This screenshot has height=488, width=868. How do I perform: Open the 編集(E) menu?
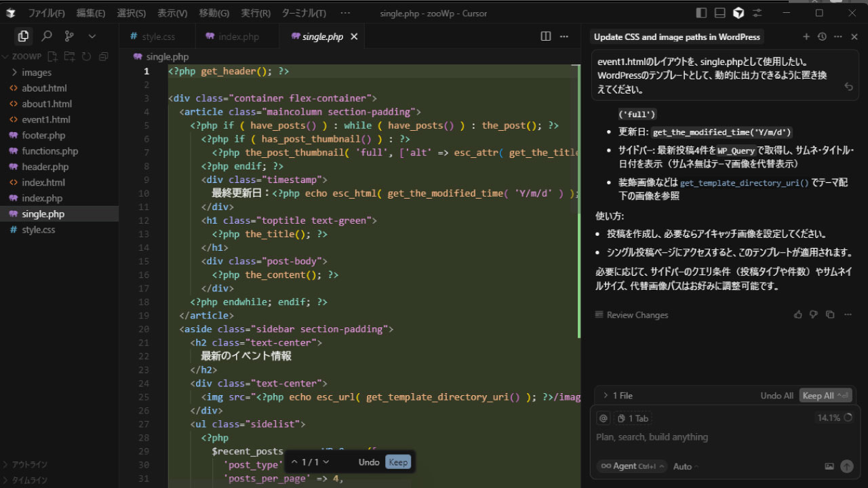click(x=91, y=13)
